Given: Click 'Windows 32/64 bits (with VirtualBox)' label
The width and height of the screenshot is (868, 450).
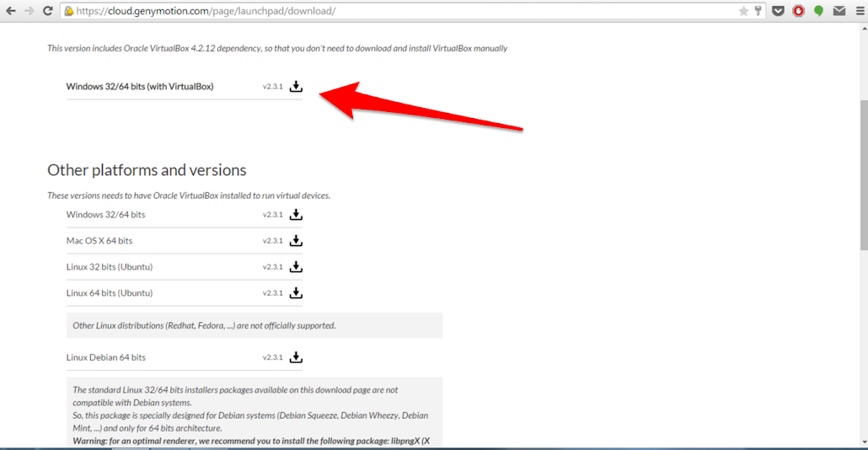Looking at the screenshot, I should (x=140, y=86).
